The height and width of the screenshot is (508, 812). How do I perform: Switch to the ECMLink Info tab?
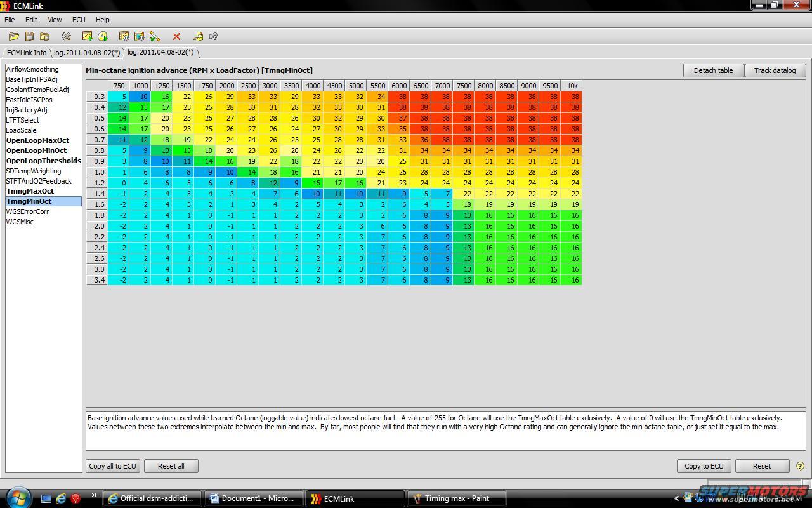[26, 53]
